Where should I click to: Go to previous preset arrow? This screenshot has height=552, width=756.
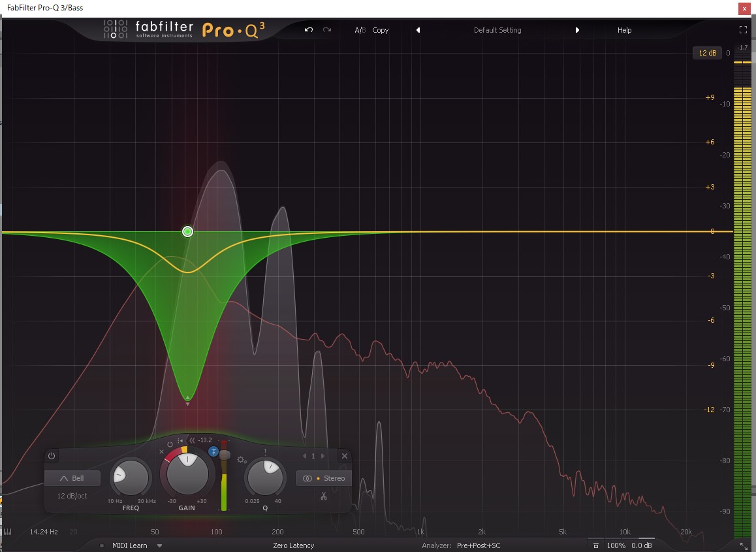click(x=418, y=30)
